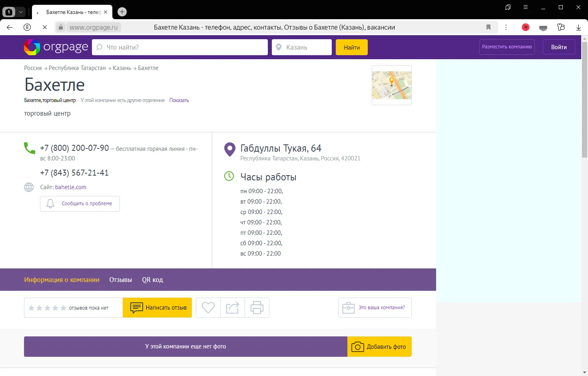Click the Войти button
Viewport: 588px width, 376px height.
[x=559, y=47]
